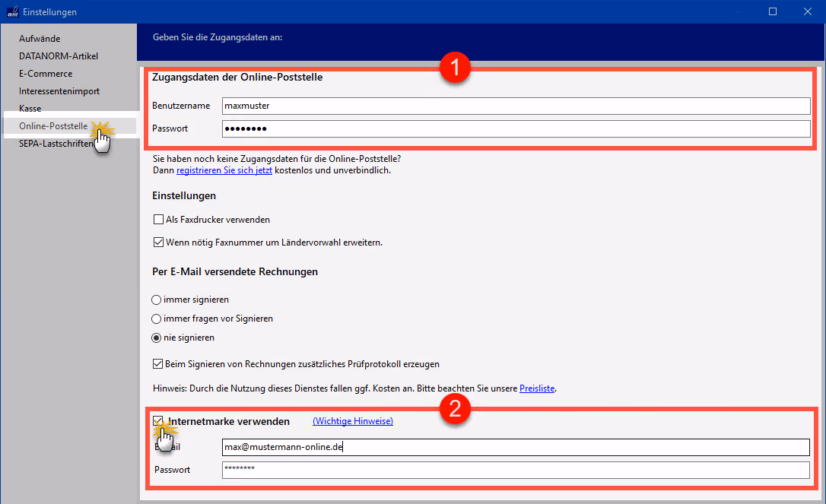Select DATANORM-Artikel in the sidebar
Screen dimensions: 826x504
[59, 55]
